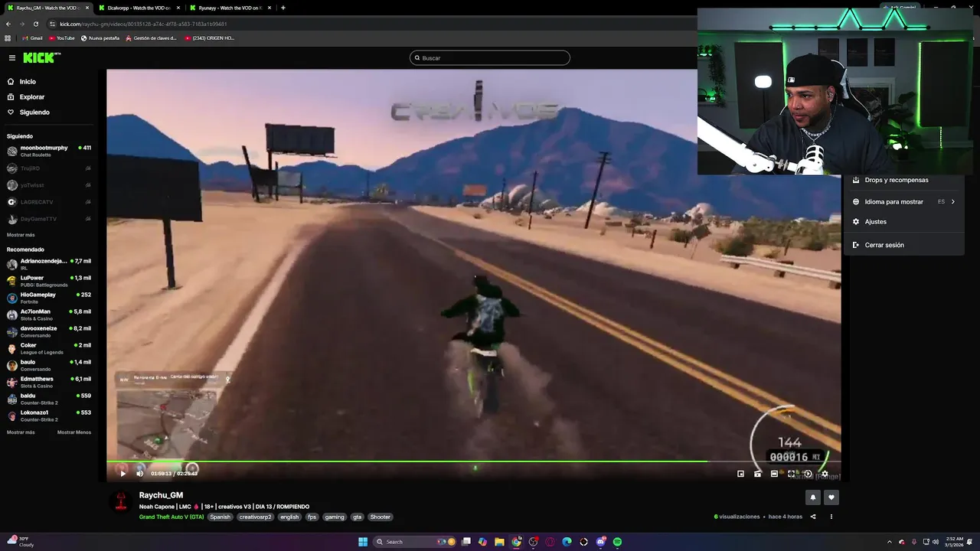Screen dimensions: 980x551
Task: Open TrujiRD followed channel
Action: click(49, 168)
